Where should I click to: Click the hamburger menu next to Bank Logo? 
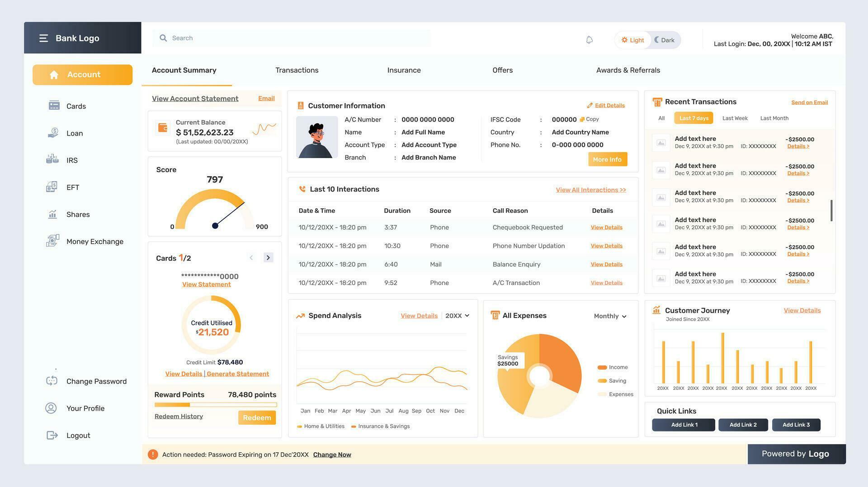coord(44,38)
